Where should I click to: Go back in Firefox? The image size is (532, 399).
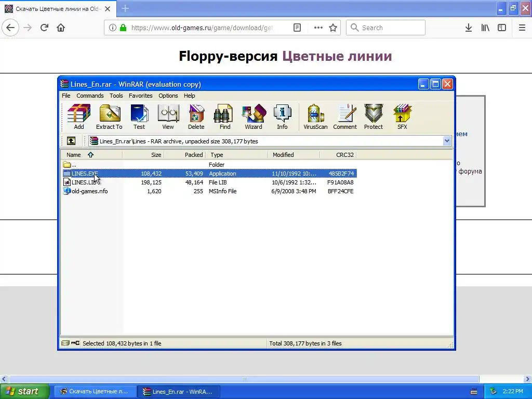[x=10, y=28]
